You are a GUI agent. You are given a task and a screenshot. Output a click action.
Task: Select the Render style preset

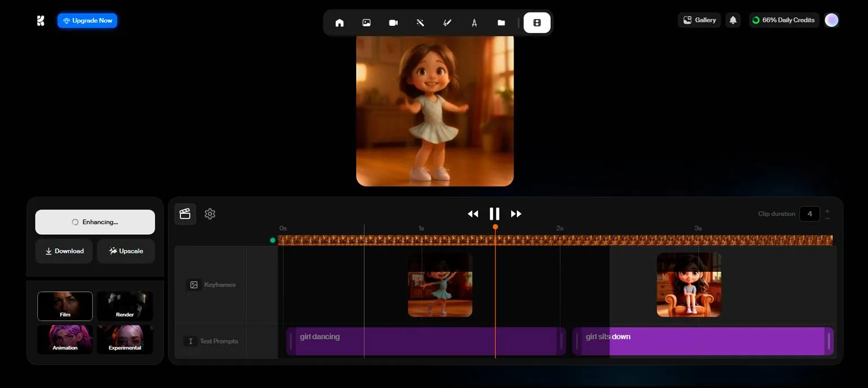(x=125, y=306)
